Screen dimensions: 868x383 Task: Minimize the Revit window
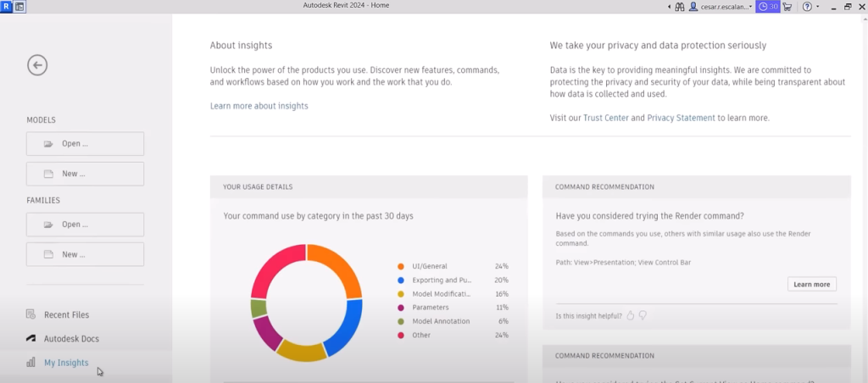(834, 7)
